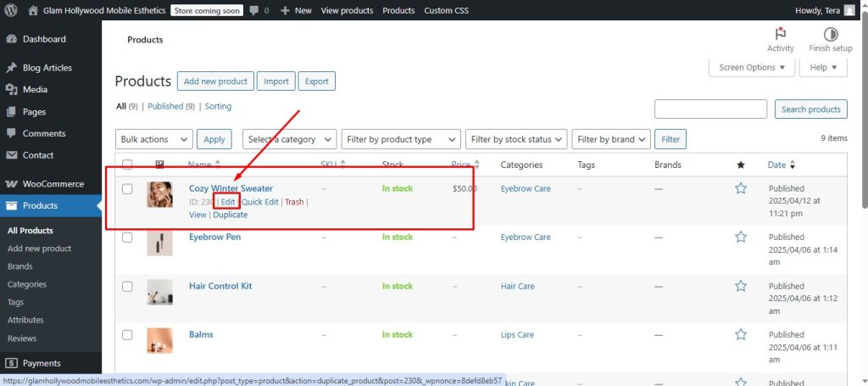This screenshot has width=868, height=386.
Task: Check the Hair Control Kit checkbox
Action: point(127,286)
